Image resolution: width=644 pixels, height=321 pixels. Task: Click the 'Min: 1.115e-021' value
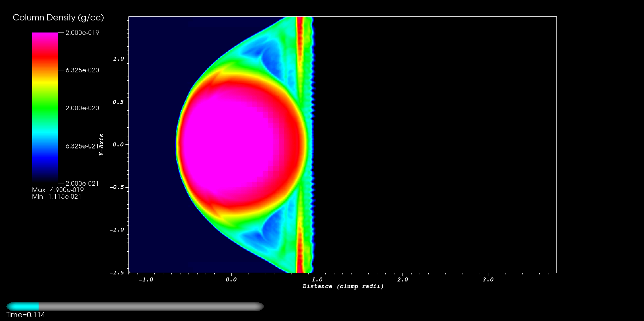tap(57, 197)
